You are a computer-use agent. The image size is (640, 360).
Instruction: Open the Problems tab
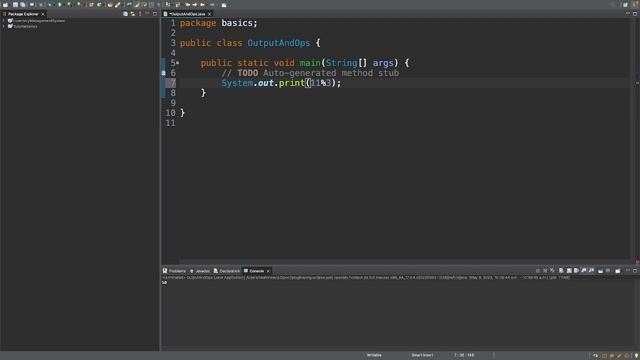(x=175, y=271)
